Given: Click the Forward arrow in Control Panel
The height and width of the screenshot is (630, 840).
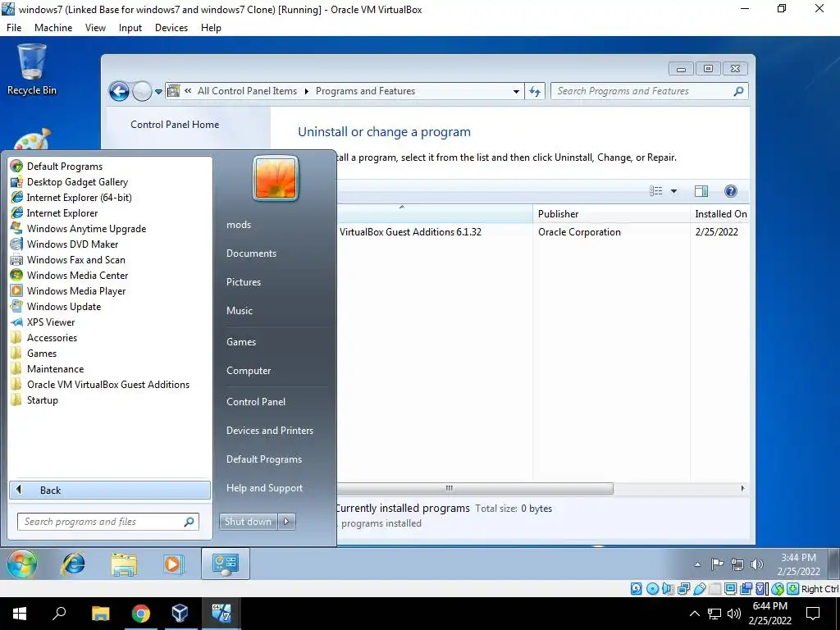Looking at the screenshot, I should [x=142, y=92].
